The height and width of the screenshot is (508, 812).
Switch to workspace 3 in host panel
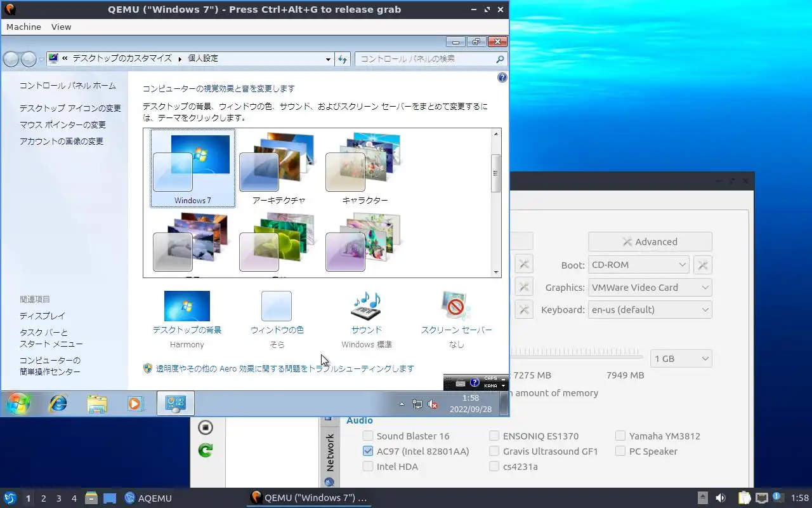[x=58, y=498]
